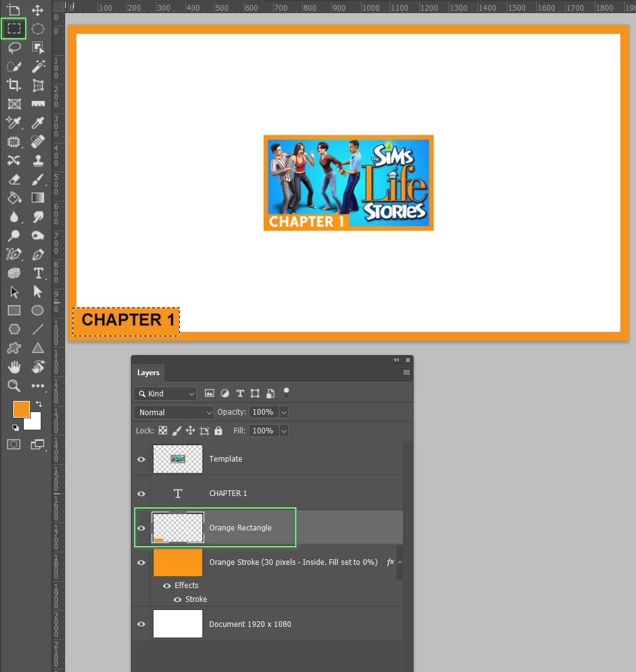Select the Dodge tool
This screenshot has width=636, height=672.
coord(14,235)
